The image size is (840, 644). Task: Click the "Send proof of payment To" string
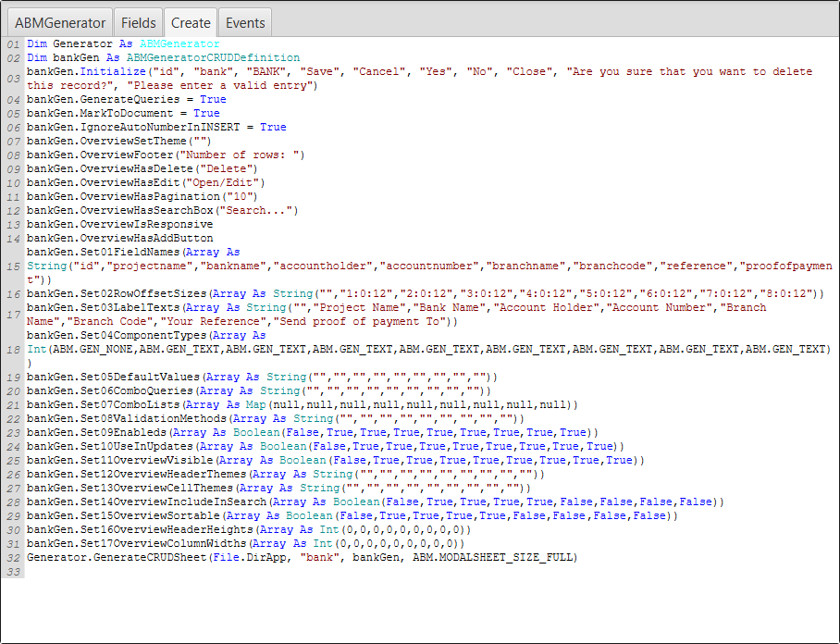click(x=362, y=322)
